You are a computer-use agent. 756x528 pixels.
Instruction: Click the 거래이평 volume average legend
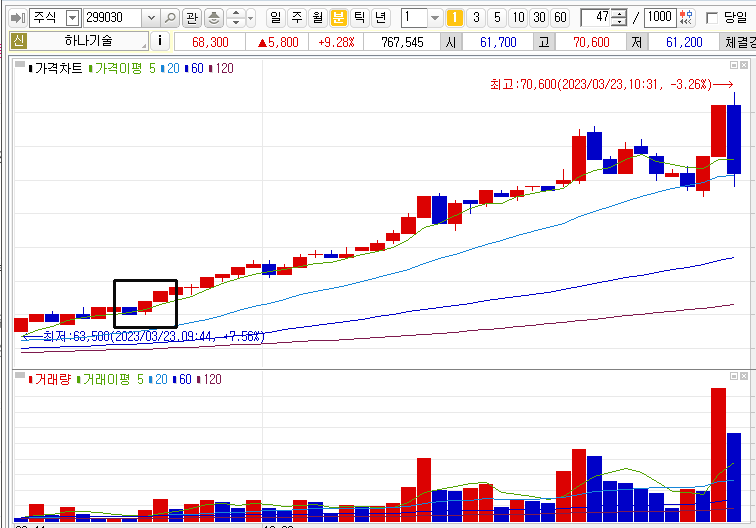(110, 379)
